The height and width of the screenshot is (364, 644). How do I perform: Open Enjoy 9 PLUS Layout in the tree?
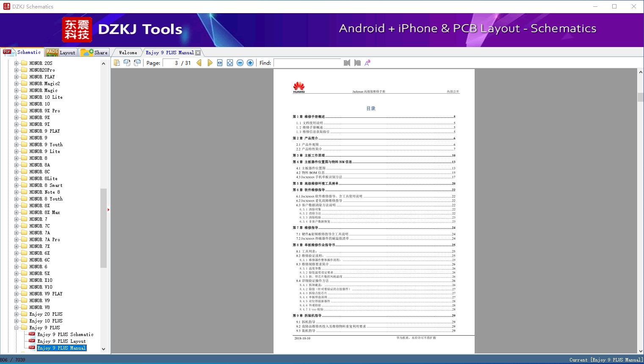tap(61, 341)
